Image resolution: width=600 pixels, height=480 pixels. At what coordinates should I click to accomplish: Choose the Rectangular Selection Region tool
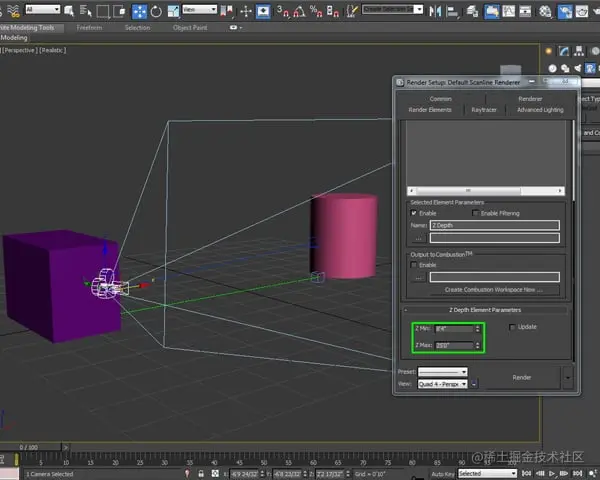[103, 11]
